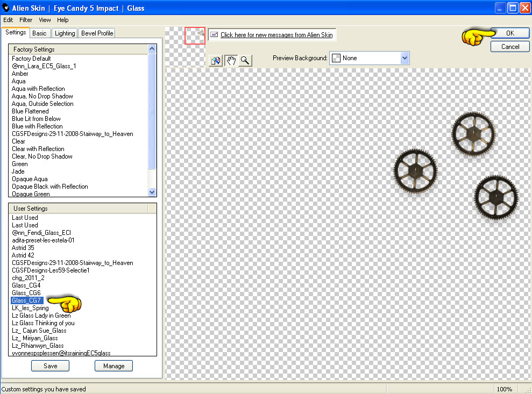Select the Lz_ Miriyan_Glass setting
532x394 pixels.
tap(34, 338)
